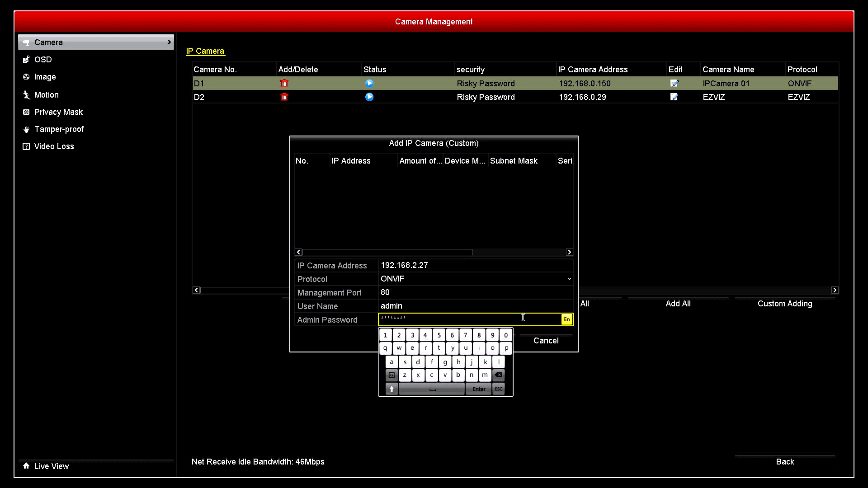This screenshot has width=868, height=488.
Task: Click the Management Port field
Action: (476, 292)
